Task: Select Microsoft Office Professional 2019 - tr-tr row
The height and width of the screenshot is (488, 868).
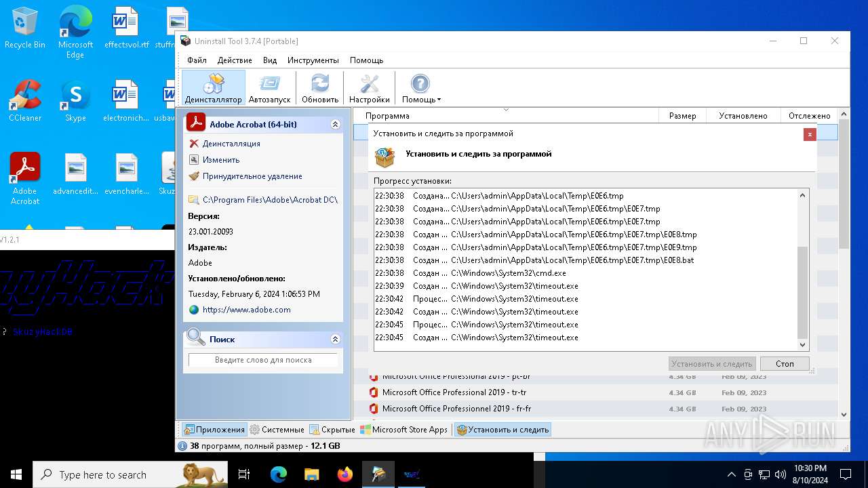Action: [596, 392]
